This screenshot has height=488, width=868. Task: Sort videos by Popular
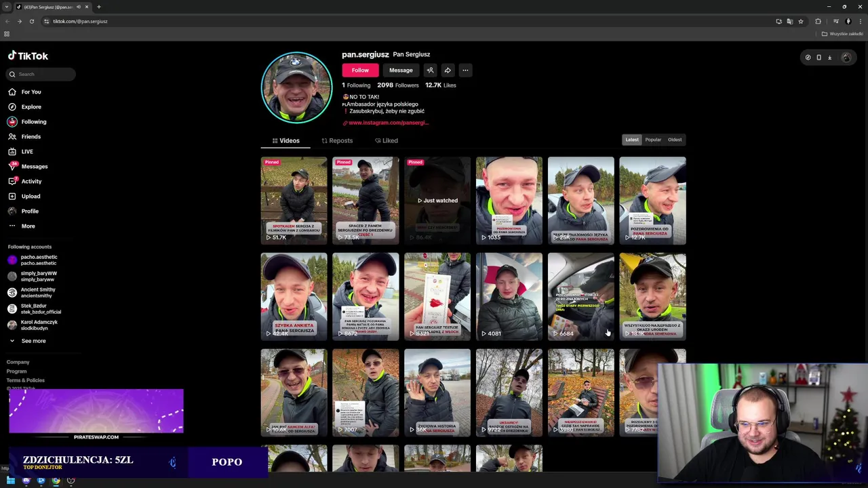[653, 140]
